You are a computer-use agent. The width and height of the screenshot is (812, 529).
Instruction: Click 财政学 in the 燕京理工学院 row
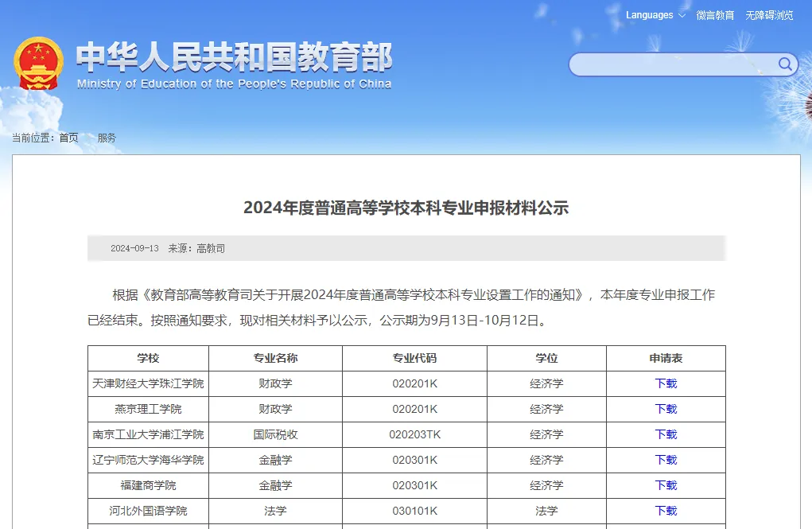coord(275,409)
